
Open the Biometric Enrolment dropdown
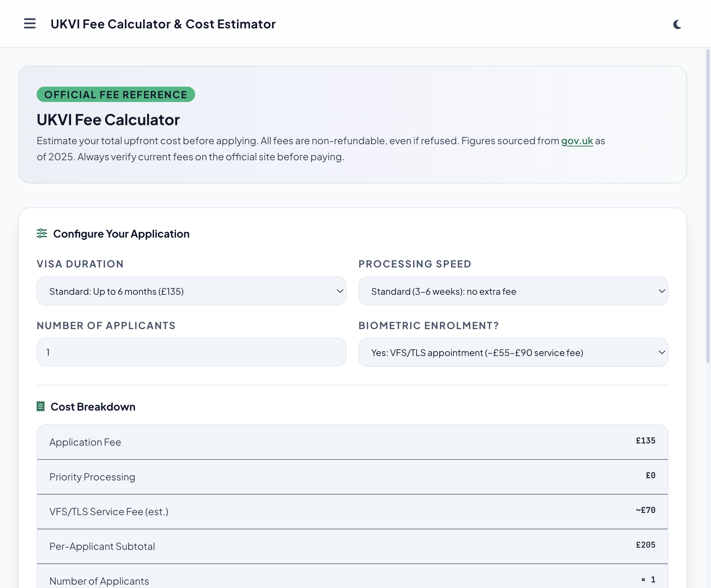(x=513, y=352)
